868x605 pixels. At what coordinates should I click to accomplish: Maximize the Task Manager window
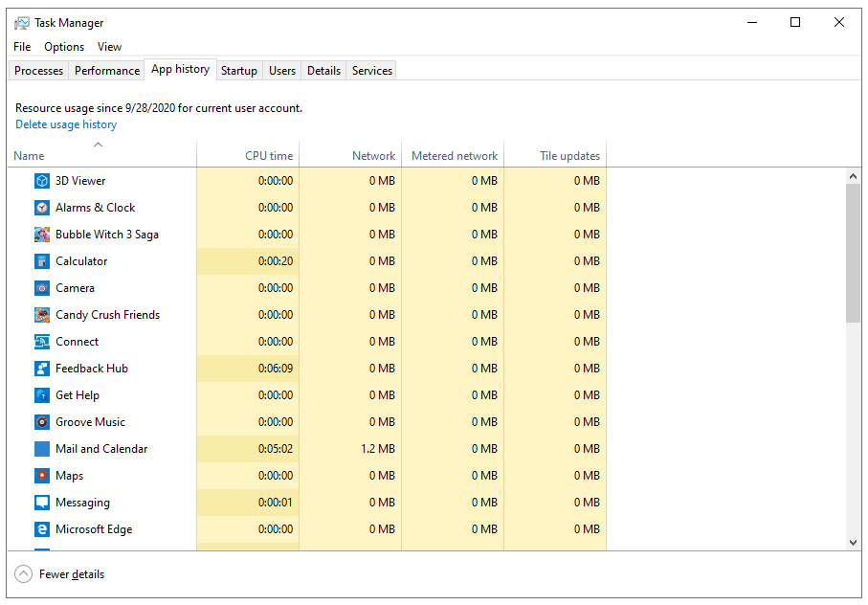point(795,22)
